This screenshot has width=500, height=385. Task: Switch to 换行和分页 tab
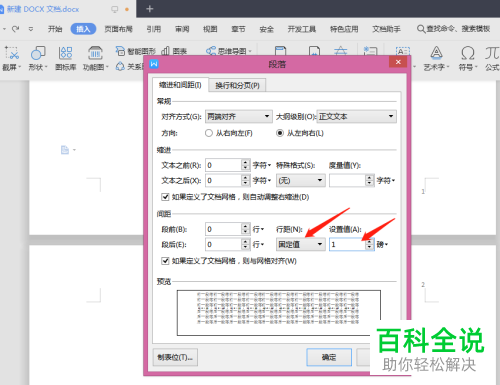[237, 86]
